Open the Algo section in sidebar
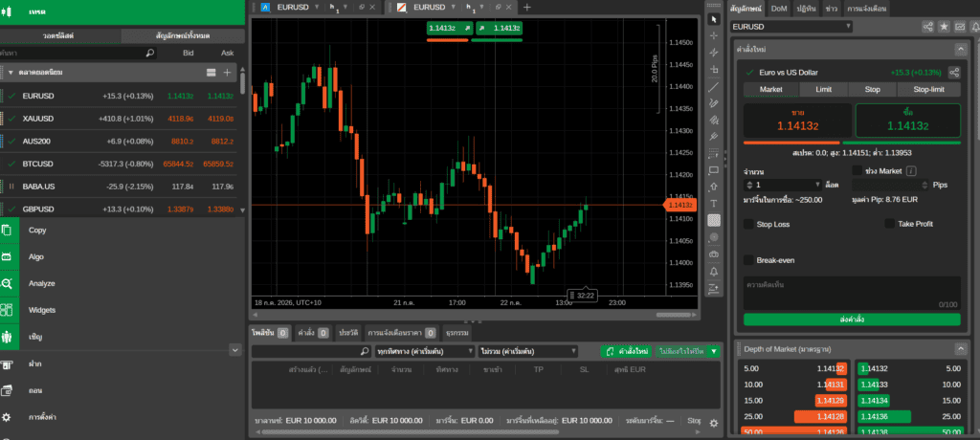 36,257
